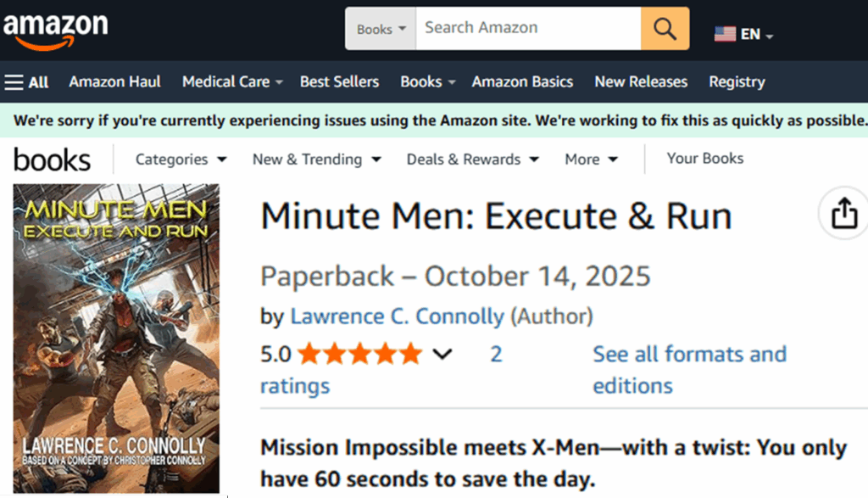Click the books section logo
This screenshot has width=868, height=498.
click(x=52, y=159)
